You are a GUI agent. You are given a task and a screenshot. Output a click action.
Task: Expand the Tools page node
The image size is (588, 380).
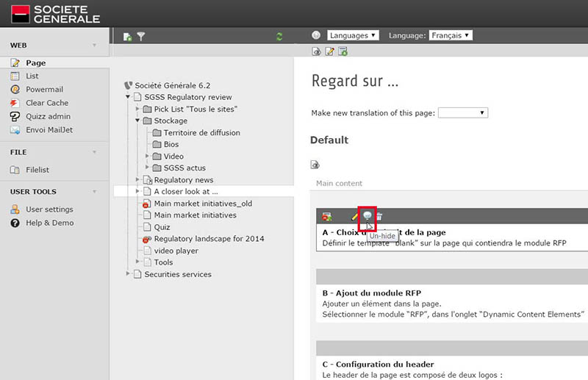point(137,262)
